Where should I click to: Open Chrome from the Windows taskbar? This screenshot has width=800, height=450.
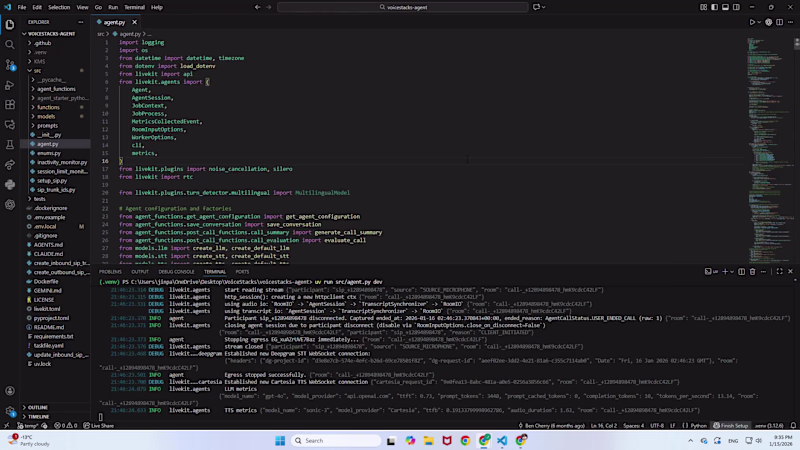[x=465, y=440]
